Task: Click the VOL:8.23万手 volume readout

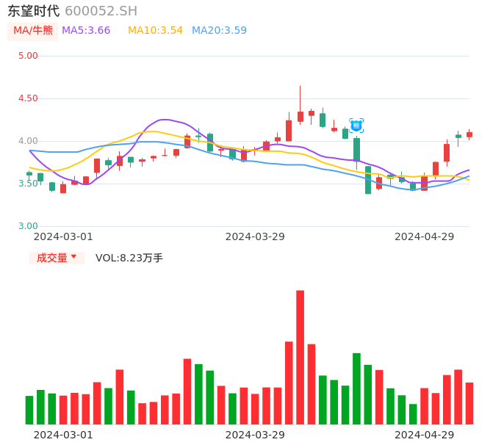Action: click(129, 258)
